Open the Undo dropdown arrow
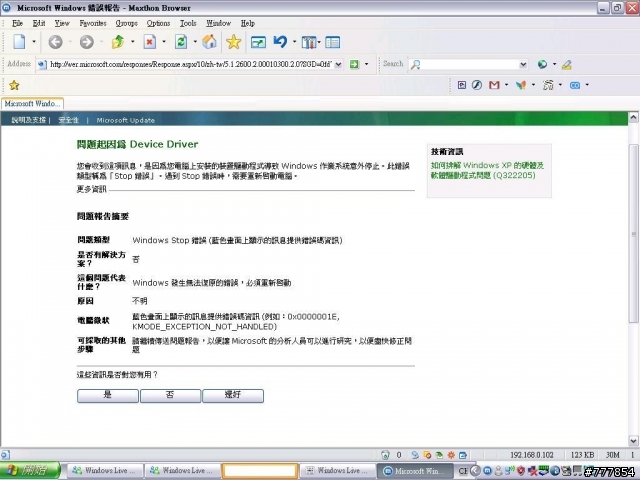 (294, 42)
